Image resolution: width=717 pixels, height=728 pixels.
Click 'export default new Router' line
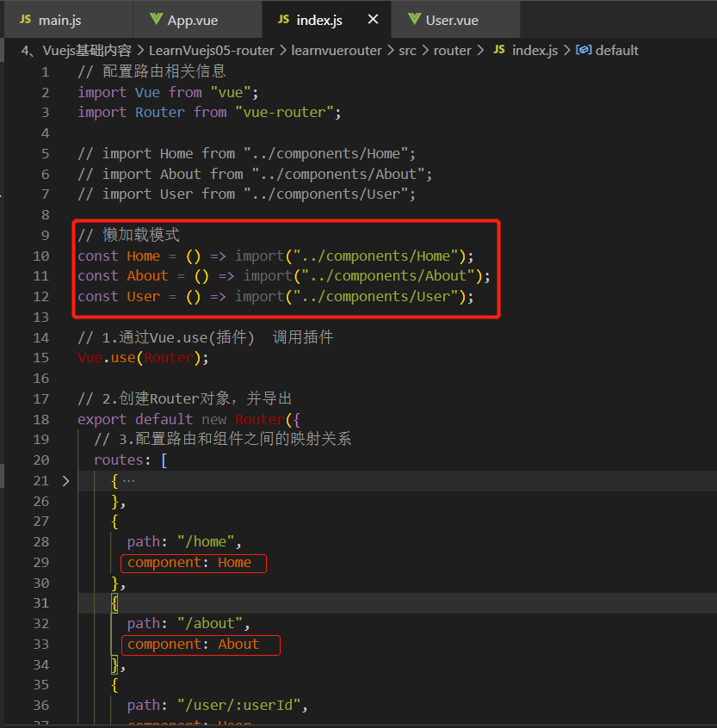189,419
